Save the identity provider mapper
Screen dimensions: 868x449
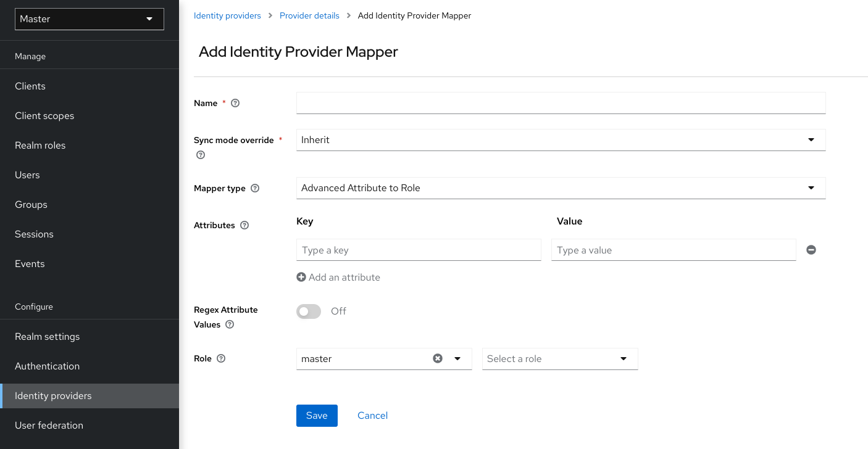click(x=317, y=415)
